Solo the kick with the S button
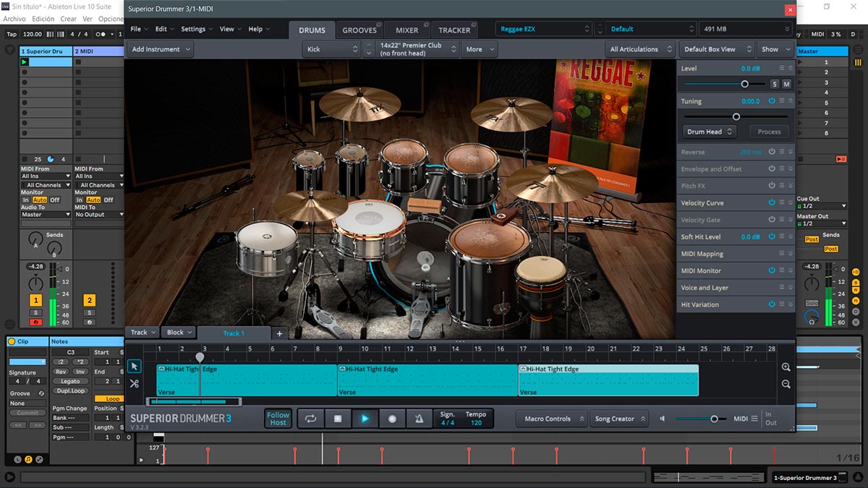This screenshot has height=488, width=868. (775, 85)
